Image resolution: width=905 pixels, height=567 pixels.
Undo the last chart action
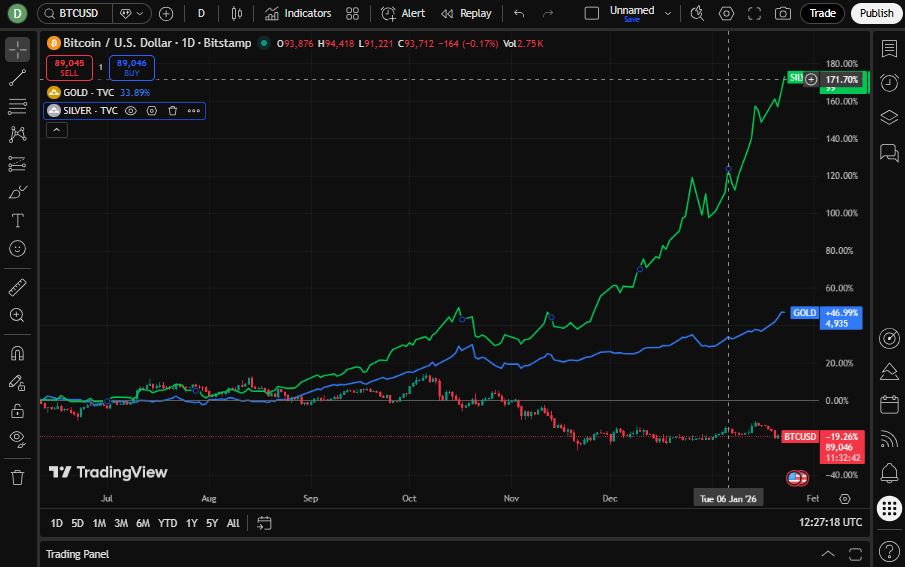[519, 13]
